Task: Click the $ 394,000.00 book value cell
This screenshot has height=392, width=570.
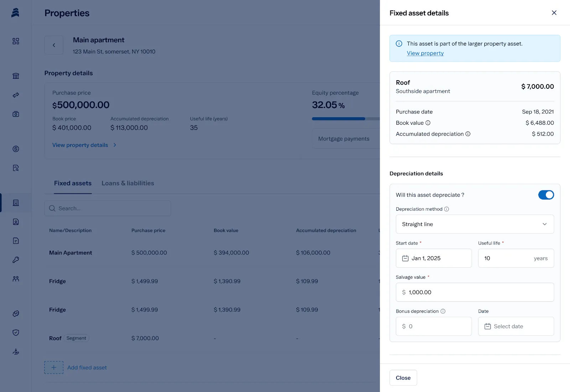Action: click(231, 253)
